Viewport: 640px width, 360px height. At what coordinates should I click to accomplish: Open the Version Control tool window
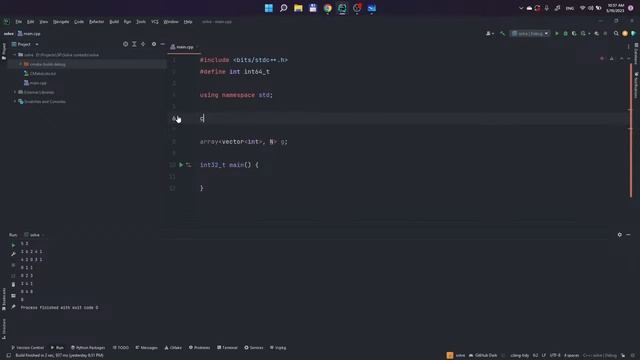(27, 348)
